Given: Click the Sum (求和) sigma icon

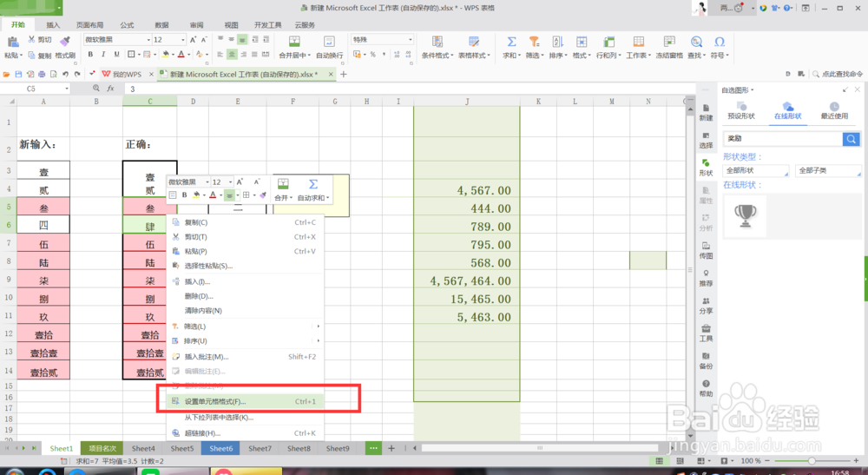Looking at the screenshot, I should click(511, 42).
